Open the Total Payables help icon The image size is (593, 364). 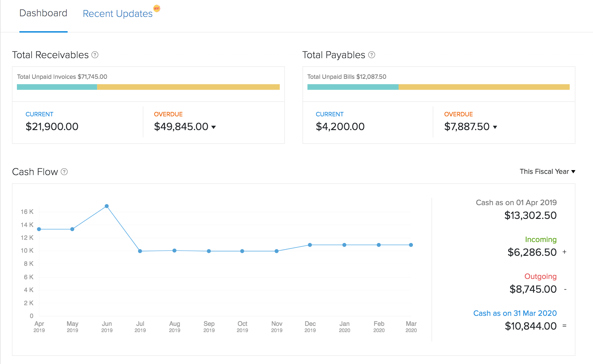(x=372, y=55)
